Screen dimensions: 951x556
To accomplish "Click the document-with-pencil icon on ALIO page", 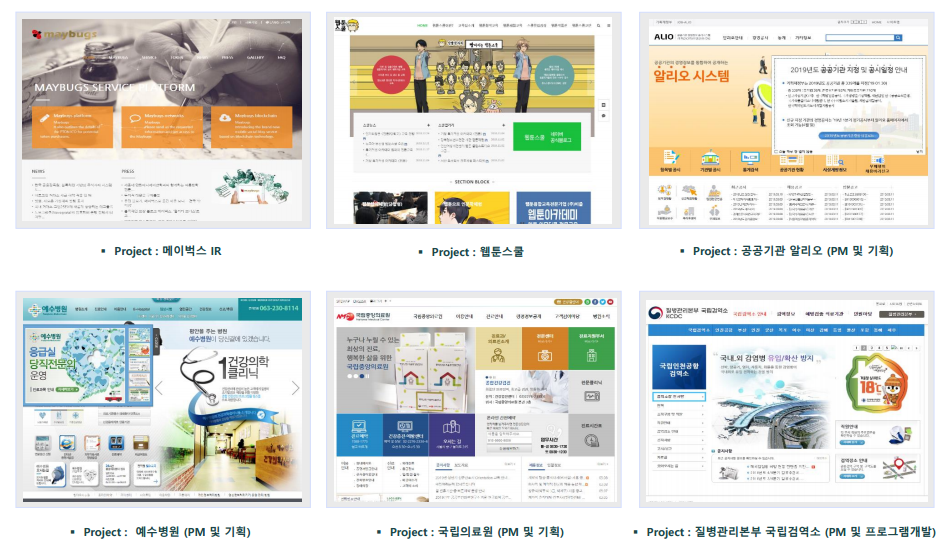I will coord(671,158).
